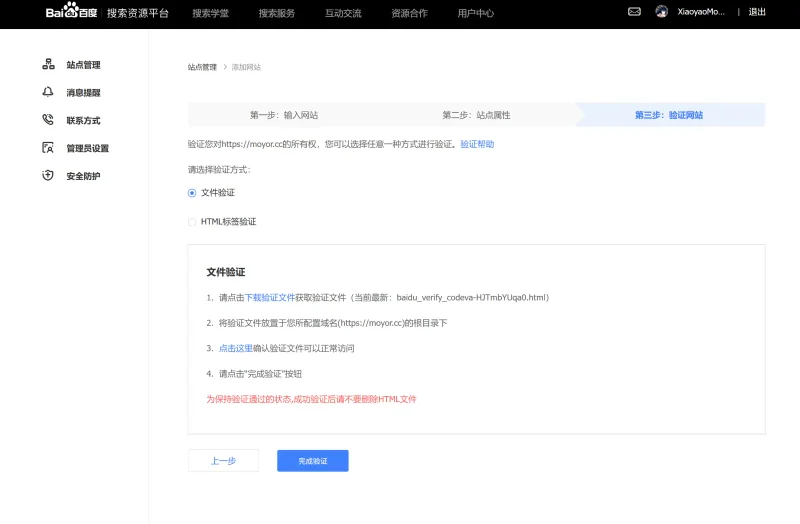This screenshot has width=800, height=524.
Task: Click red warning about not deleting HTML file
Action: click(311, 399)
